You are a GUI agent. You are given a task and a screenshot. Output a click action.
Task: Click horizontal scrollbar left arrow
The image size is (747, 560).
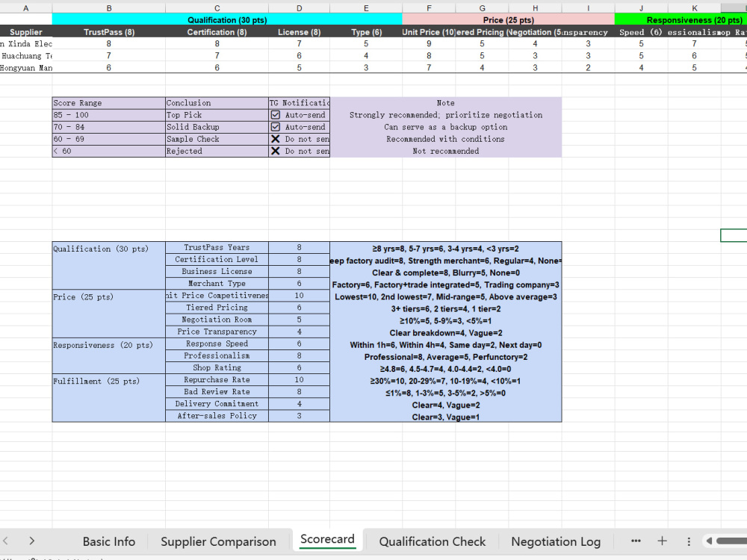tap(709, 541)
